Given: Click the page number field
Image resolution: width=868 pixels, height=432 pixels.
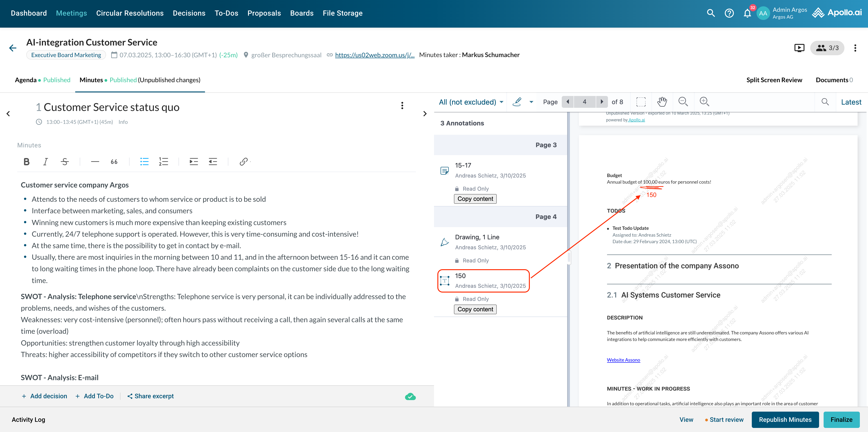Looking at the screenshot, I should tap(584, 102).
